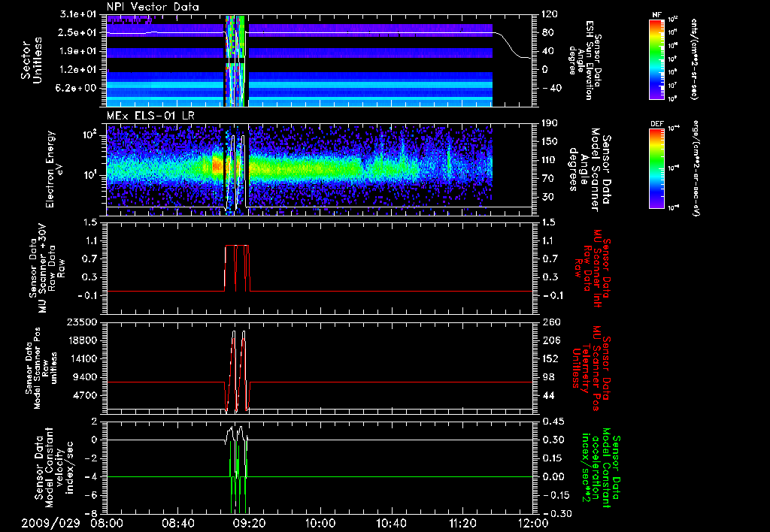
Task: Click the 120 degree tick of Sun Elevation axis
Action: click(549, 14)
